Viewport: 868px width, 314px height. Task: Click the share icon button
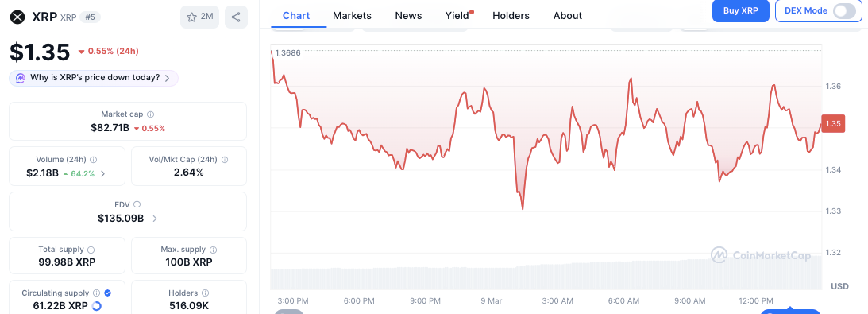tap(236, 17)
